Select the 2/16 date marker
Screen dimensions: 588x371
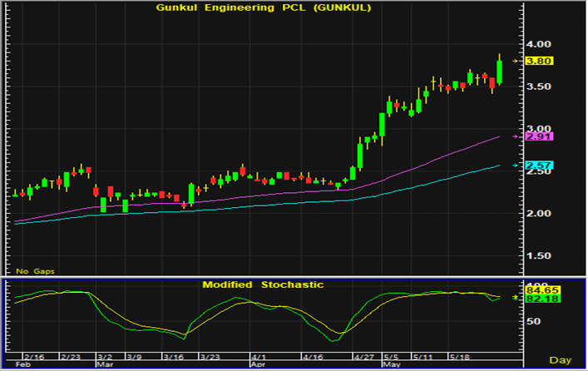(x=34, y=357)
